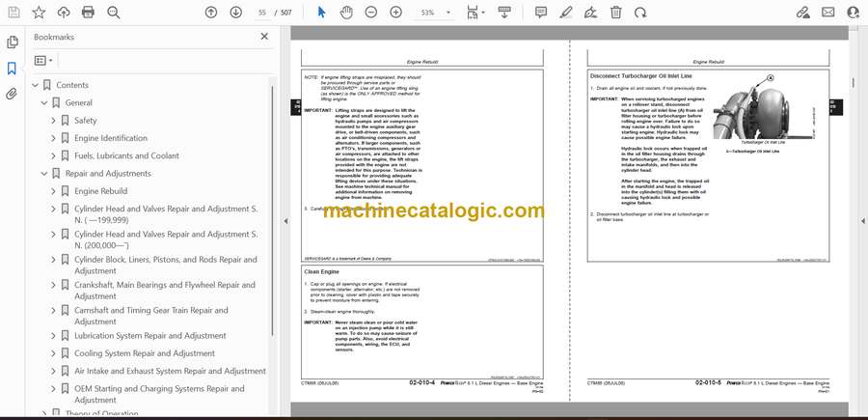Open the Safety bookmark

click(x=85, y=121)
